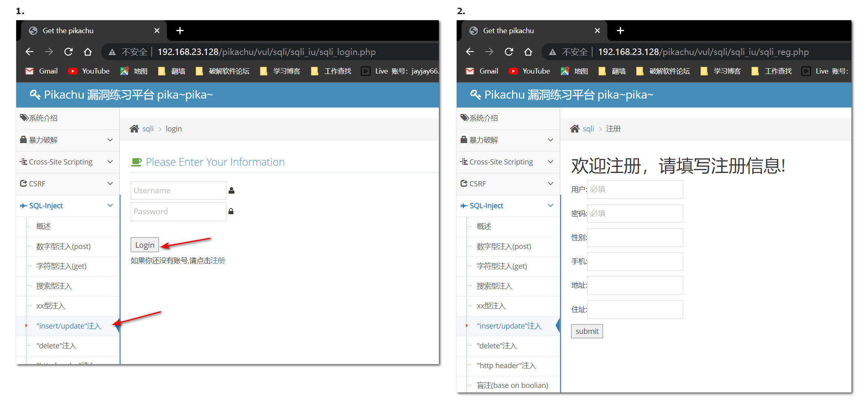Click the 手机 input field in registration form

click(x=635, y=261)
